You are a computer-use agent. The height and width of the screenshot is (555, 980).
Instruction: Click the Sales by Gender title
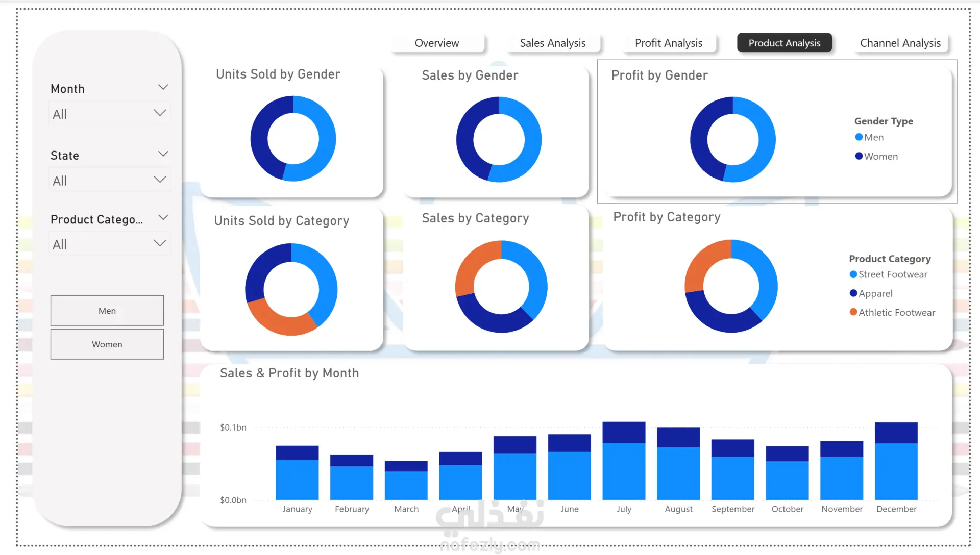pos(470,75)
